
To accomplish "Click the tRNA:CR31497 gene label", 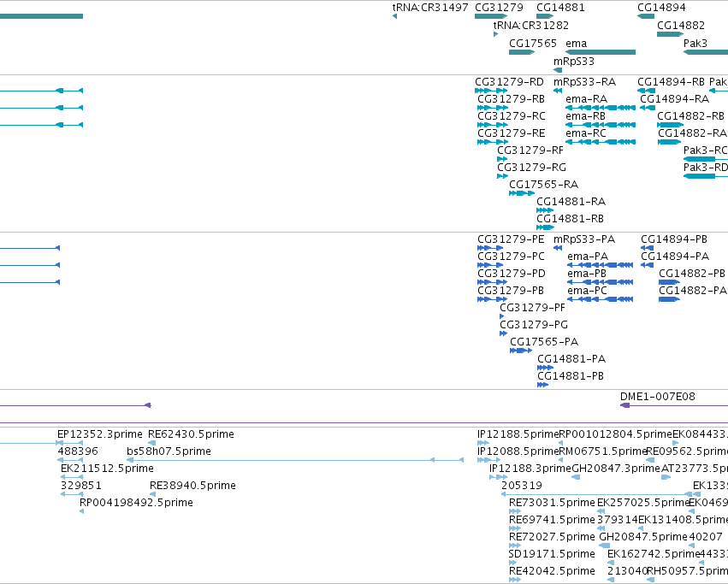I will pyautogui.click(x=430, y=8).
